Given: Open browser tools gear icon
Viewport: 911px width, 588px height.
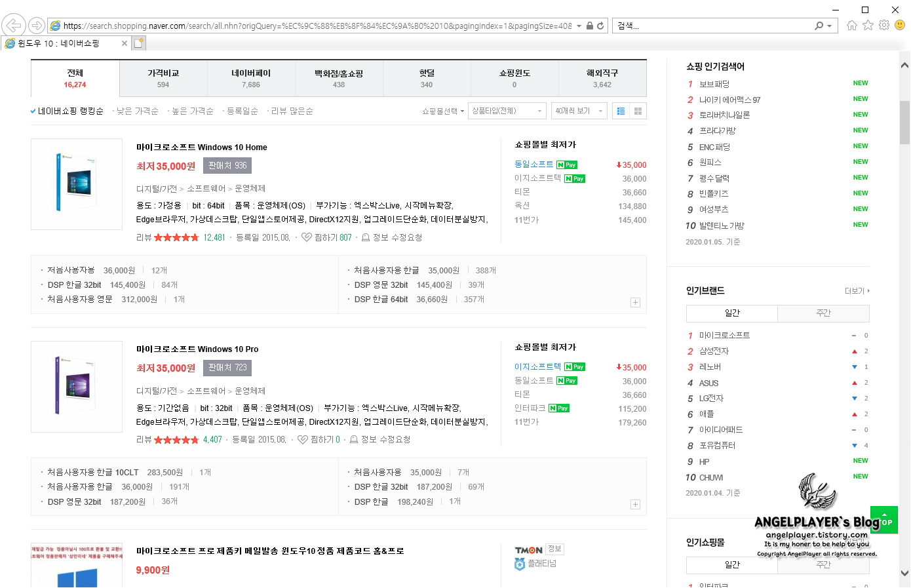Looking at the screenshot, I should pyautogui.click(x=884, y=25).
